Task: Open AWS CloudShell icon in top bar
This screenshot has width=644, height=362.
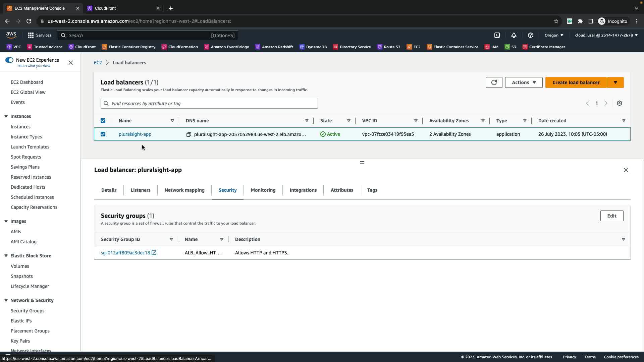Action: (x=497, y=35)
